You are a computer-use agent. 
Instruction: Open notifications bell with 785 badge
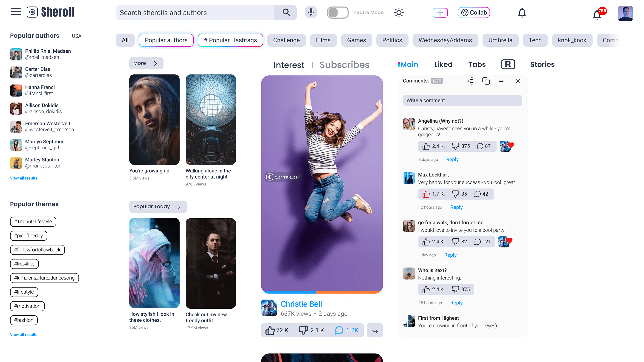click(x=598, y=14)
